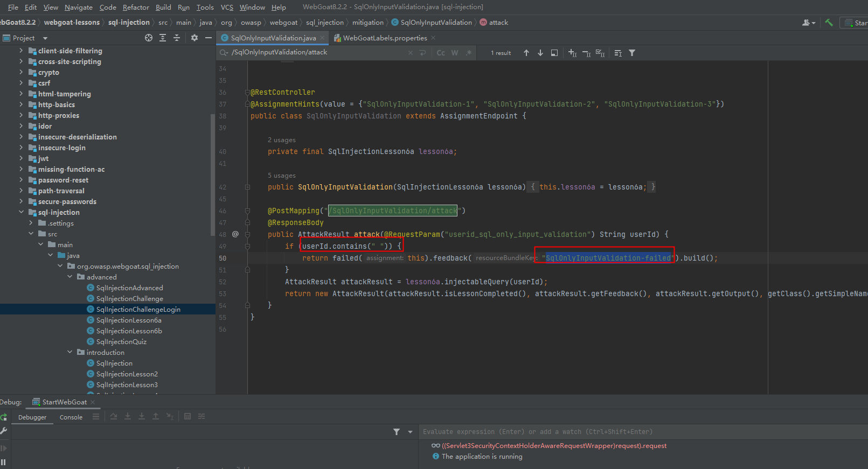Toggle search in selection only icon
Image resolution: width=868 pixels, height=469 pixels.
click(x=554, y=53)
